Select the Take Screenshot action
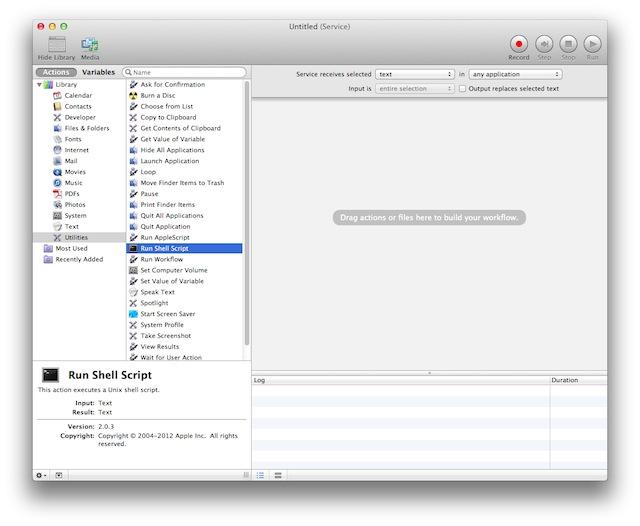640x526 pixels. 165,336
